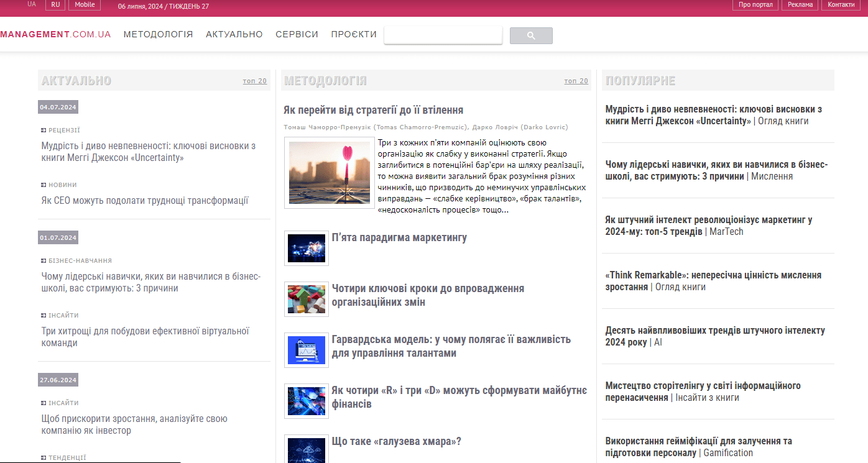Open П'ята парадигма маркетингу headline
Viewport: 868px width, 463px height.
click(x=399, y=237)
